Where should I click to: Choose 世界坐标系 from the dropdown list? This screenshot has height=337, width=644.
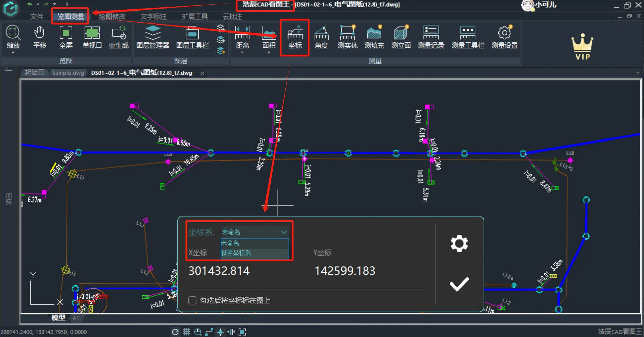point(255,253)
